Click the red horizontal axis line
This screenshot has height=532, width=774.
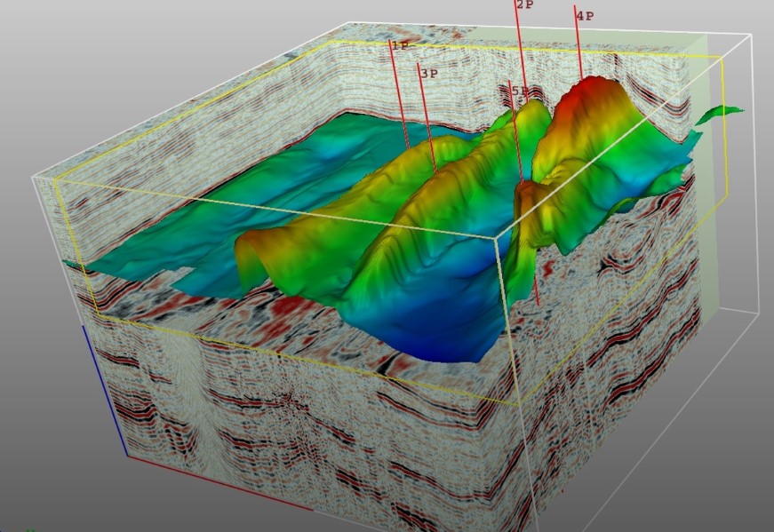tap(219, 484)
